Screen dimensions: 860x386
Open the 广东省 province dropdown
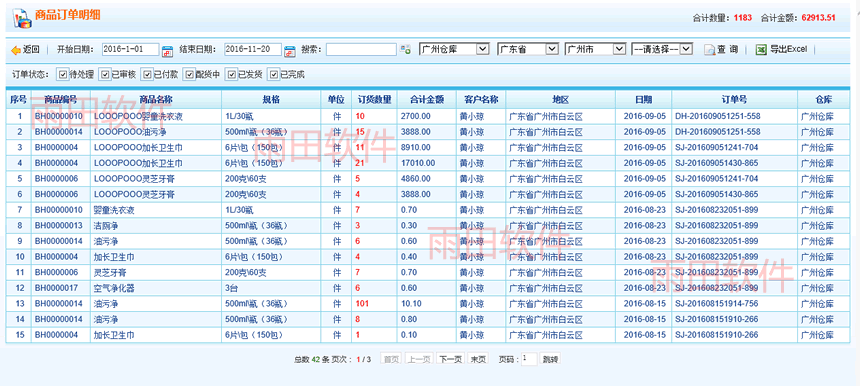click(x=528, y=49)
